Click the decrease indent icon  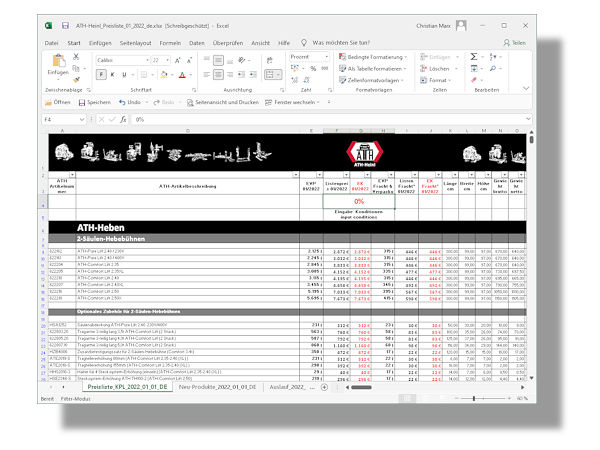[241, 75]
